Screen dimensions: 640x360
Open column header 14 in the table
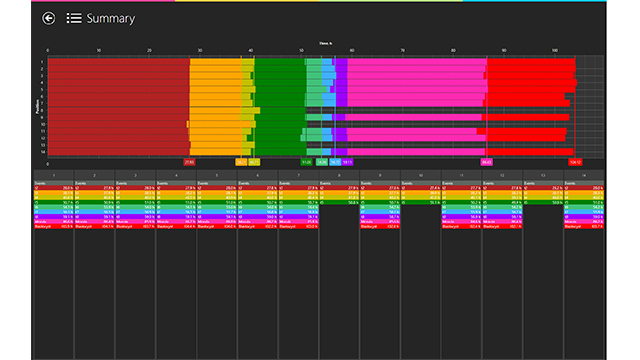pos(584,175)
